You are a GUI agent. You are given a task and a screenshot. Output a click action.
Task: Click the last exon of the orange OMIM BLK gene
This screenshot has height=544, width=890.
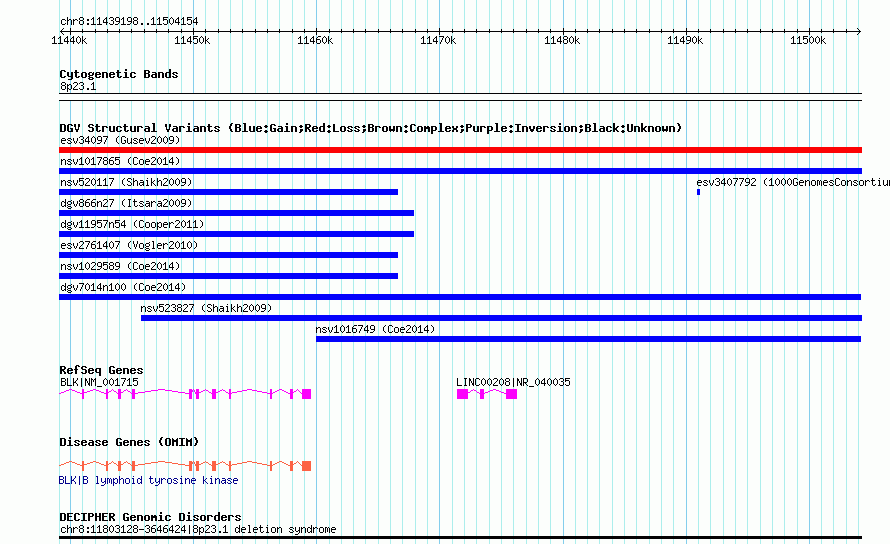pyautogui.click(x=307, y=466)
